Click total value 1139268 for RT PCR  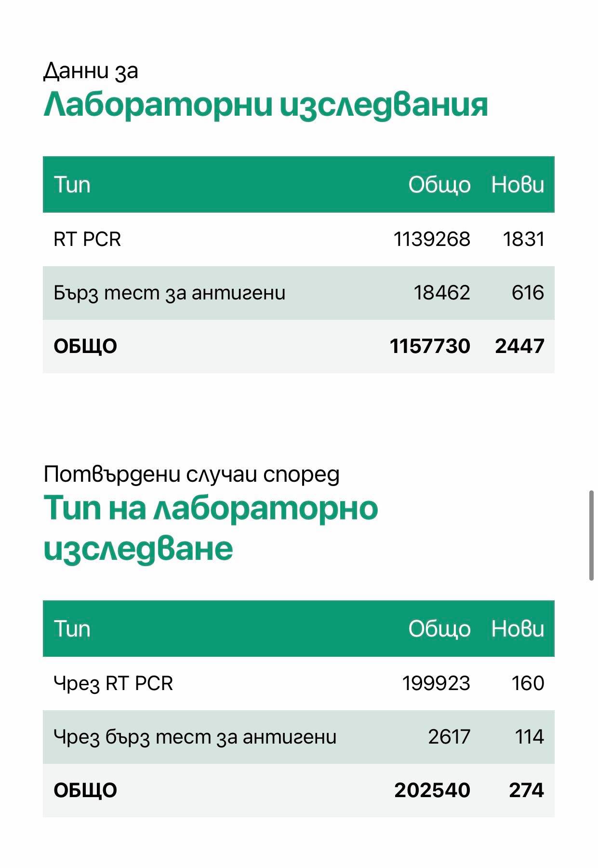click(432, 239)
